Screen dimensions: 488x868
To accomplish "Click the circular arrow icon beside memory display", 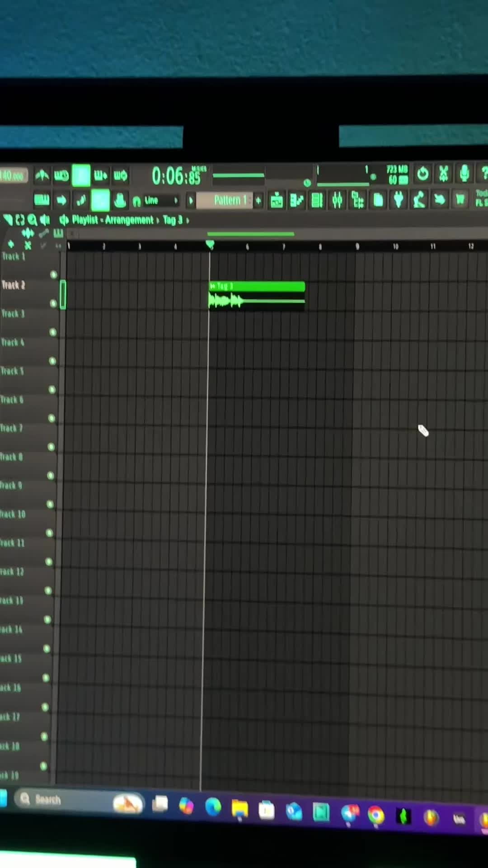I will (x=423, y=174).
